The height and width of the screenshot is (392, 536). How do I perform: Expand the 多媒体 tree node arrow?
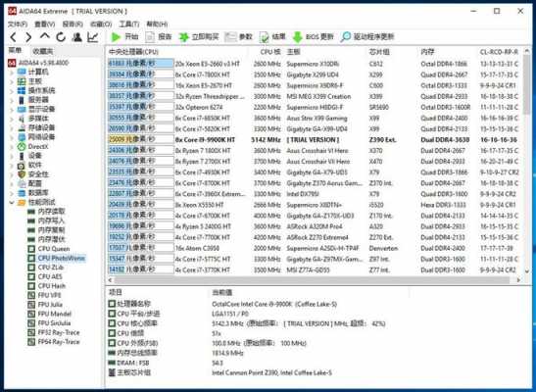tap(12, 119)
